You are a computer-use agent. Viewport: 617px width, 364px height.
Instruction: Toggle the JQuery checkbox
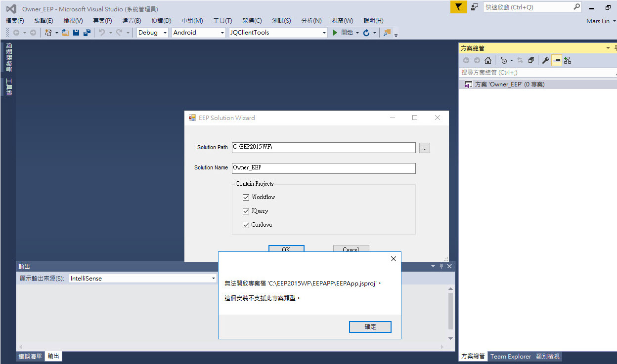pos(246,211)
